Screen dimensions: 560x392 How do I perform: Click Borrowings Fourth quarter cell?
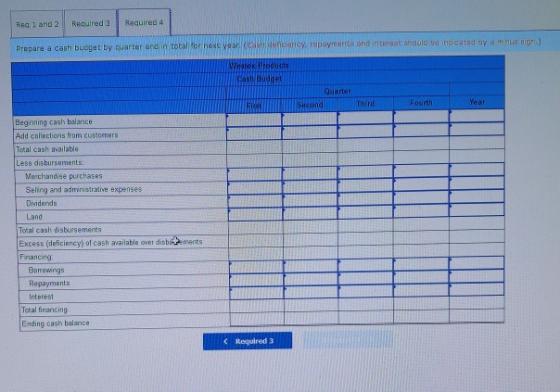421,264
